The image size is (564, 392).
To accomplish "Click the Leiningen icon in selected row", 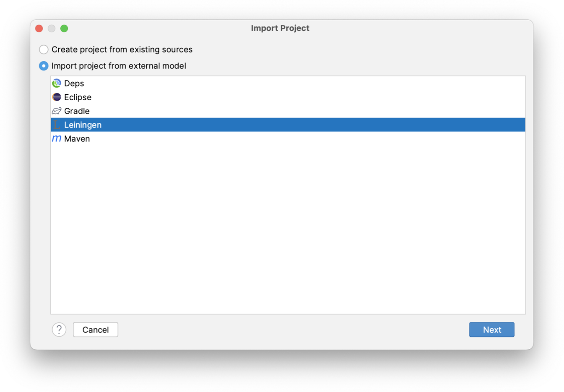I will [57, 125].
